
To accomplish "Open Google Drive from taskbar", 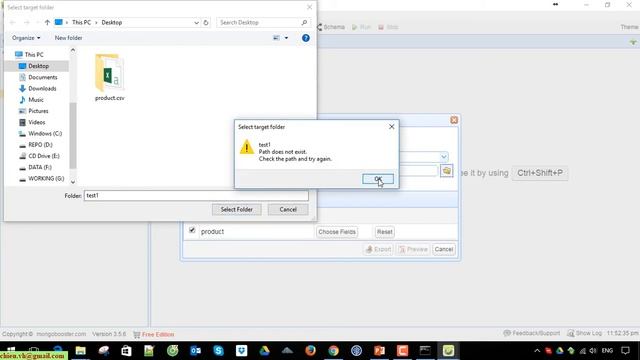I will tap(264, 351).
